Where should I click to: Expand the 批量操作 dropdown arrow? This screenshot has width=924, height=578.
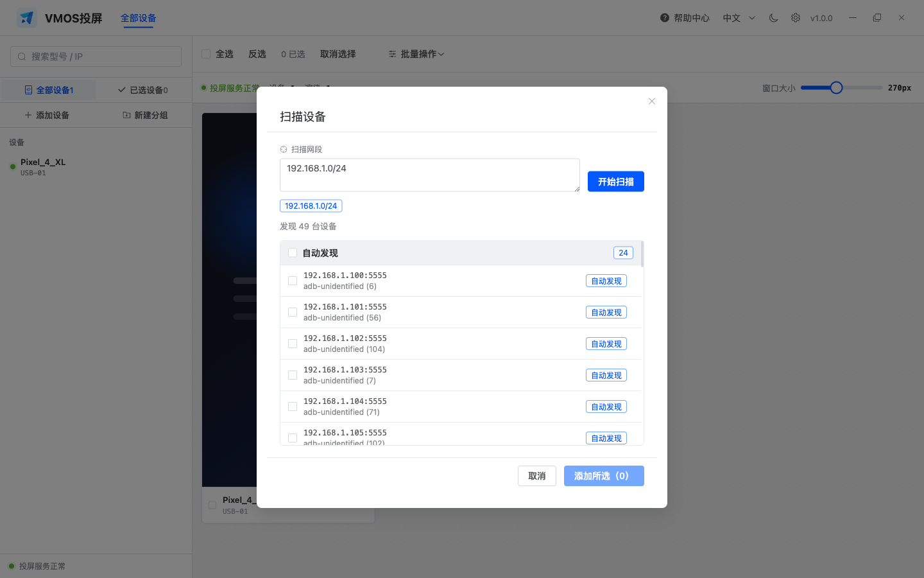pos(441,55)
